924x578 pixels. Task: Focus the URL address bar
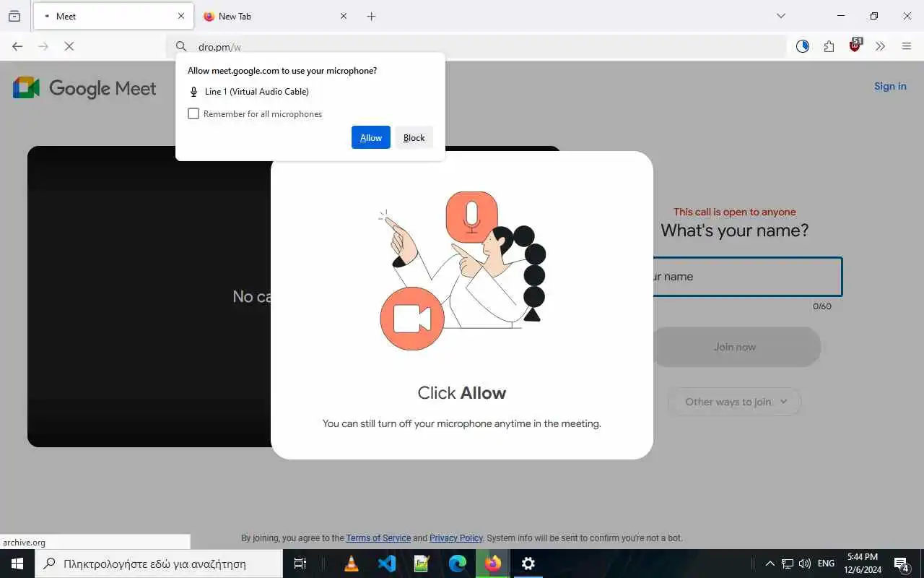[x=476, y=46]
